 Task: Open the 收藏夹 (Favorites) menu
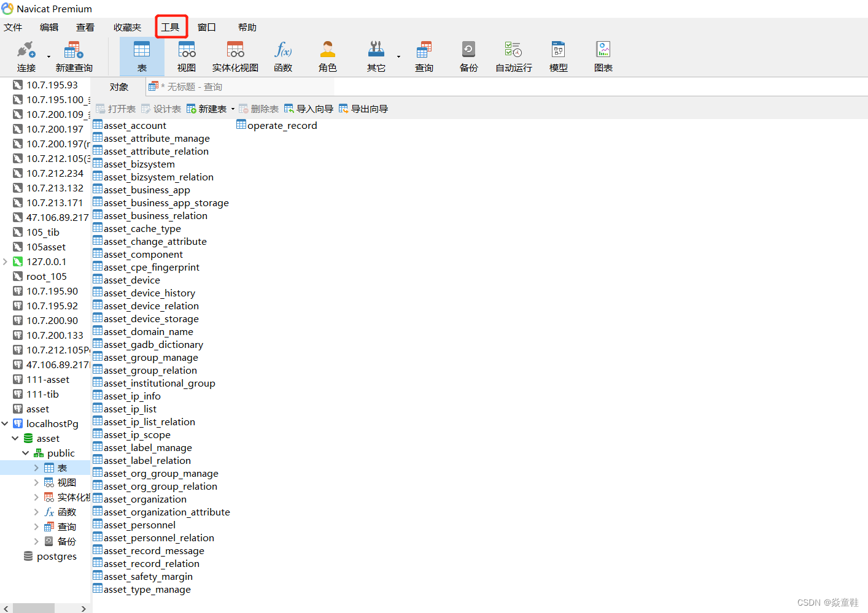127,27
